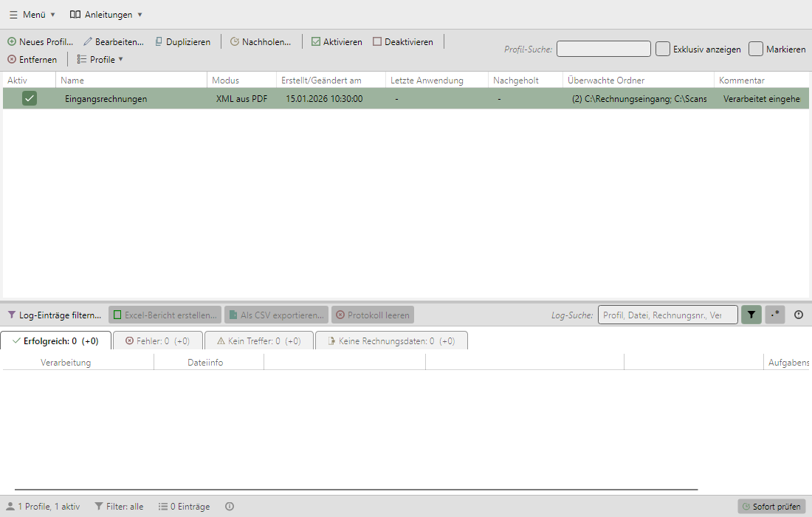Toggle the Markieren checkbox
Viewport: 812px width, 517px height.
[x=756, y=49]
